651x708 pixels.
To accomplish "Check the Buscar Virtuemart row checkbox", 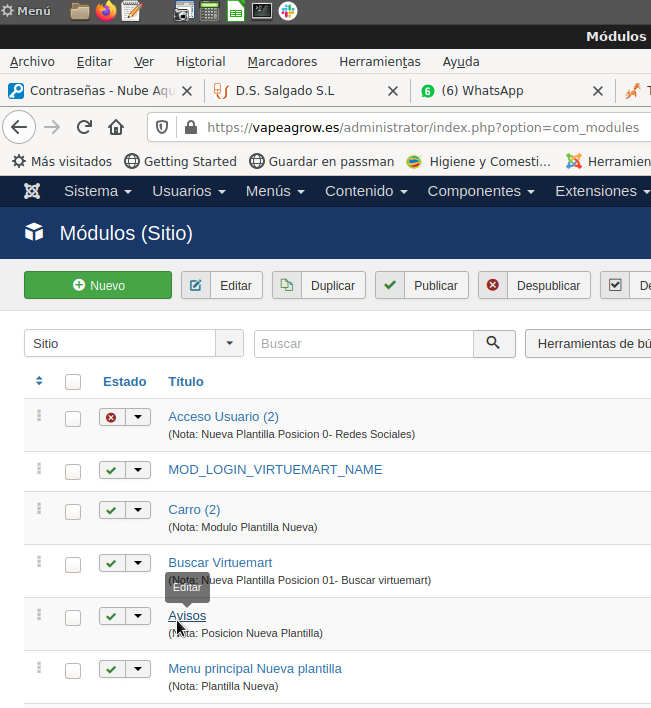I will click(73, 565).
